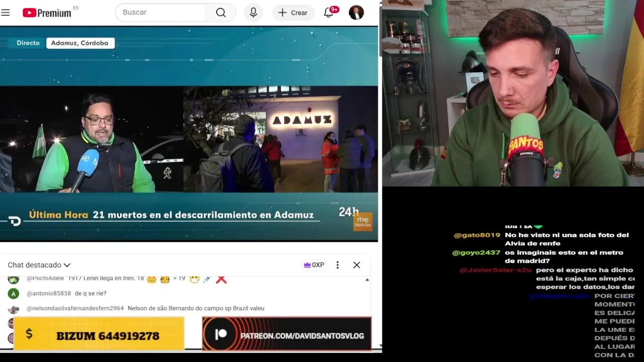Screen dimensions: 644x362
Task: Open notifications bell with 9+ badge
Action: click(330, 12)
